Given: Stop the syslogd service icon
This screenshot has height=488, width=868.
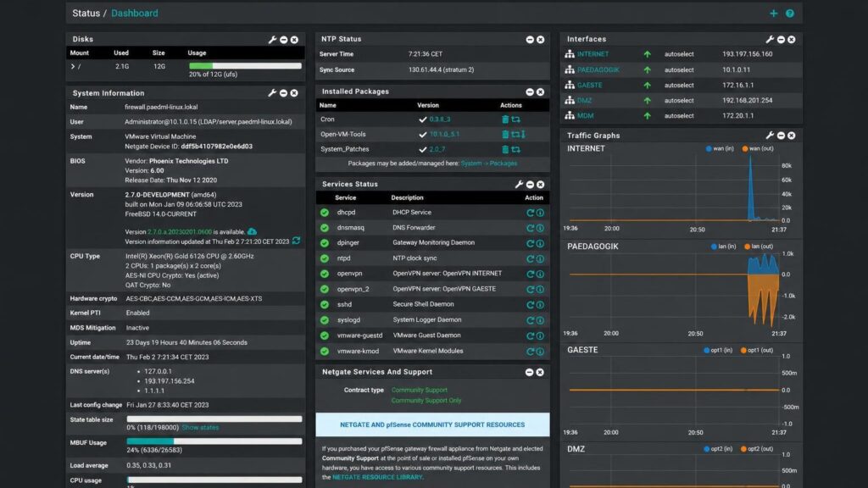Looking at the screenshot, I should point(540,320).
